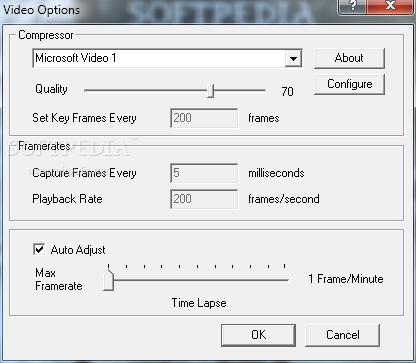Discard changes with the Cancel button
Viewport: 416px width, 363px height.
click(342, 335)
